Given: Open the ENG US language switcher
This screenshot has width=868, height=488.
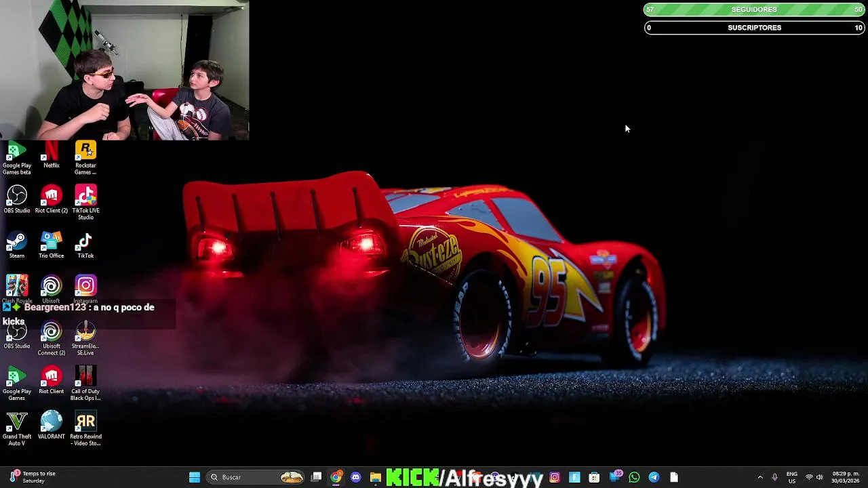Looking at the screenshot, I should tap(791, 477).
